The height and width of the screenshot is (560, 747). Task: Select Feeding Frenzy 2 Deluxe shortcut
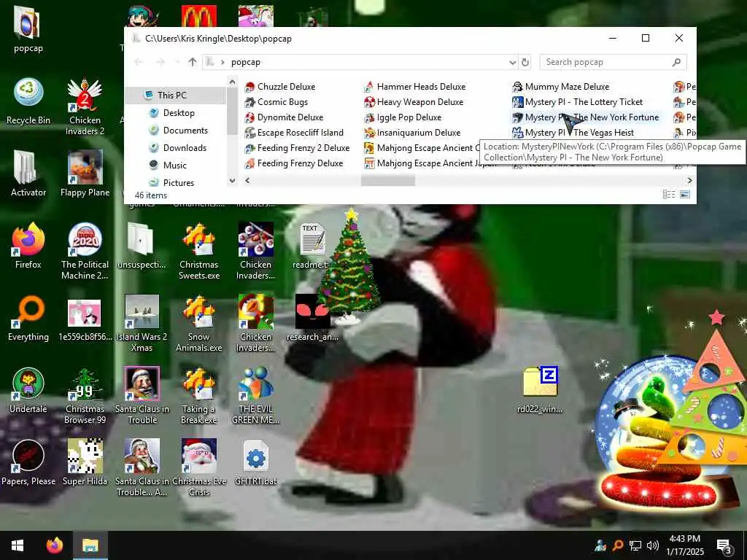(x=298, y=148)
